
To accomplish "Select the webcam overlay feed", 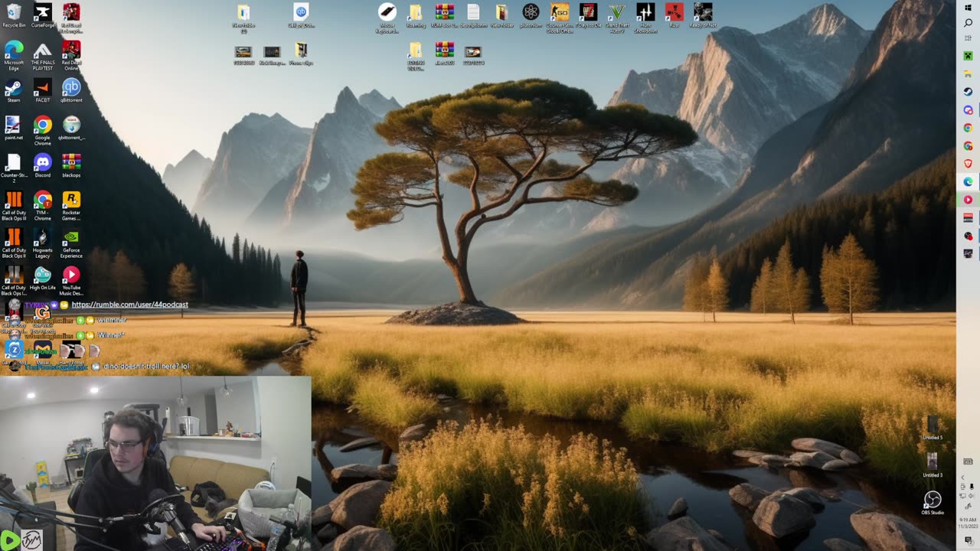I will click(x=155, y=463).
